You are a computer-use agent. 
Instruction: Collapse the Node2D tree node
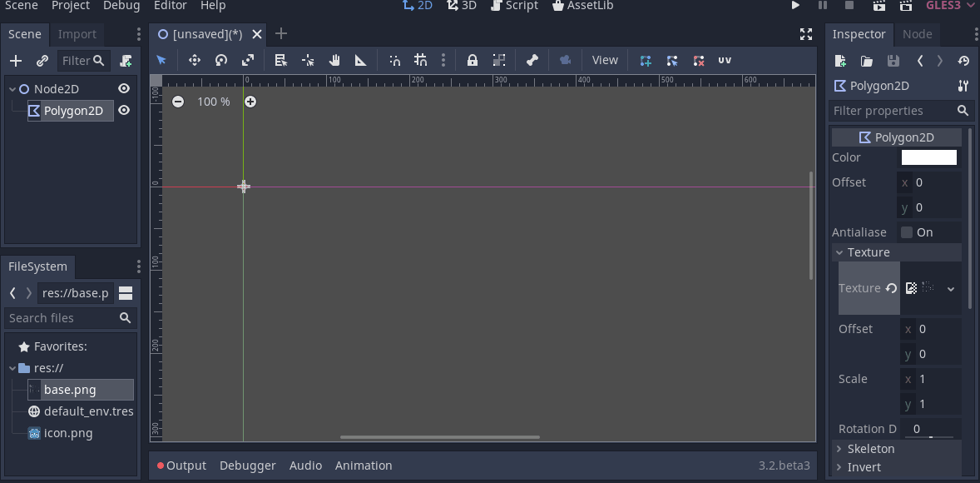point(12,89)
